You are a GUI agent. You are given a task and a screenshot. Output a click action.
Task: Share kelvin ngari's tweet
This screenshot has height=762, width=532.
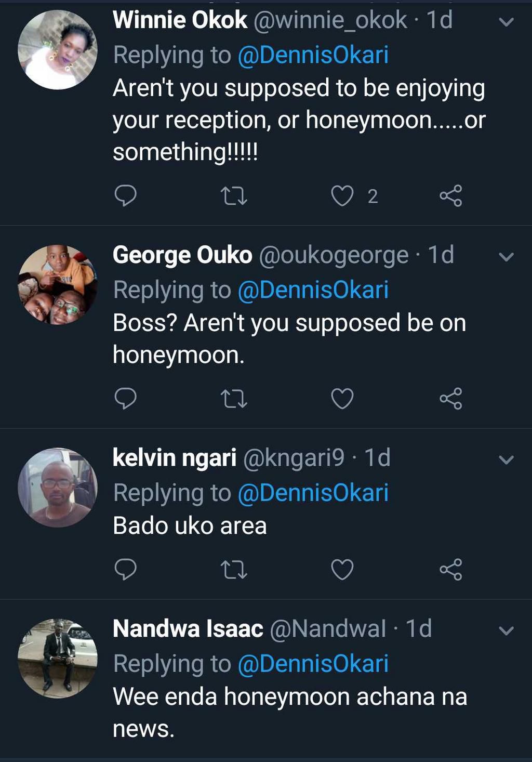point(450,569)
